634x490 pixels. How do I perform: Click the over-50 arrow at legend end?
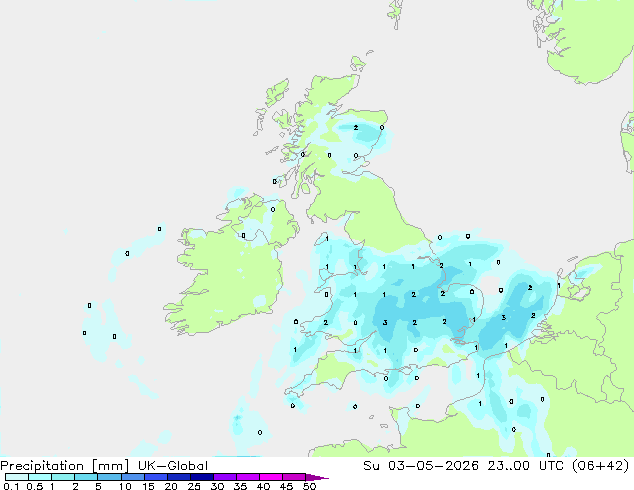[317, 477]
